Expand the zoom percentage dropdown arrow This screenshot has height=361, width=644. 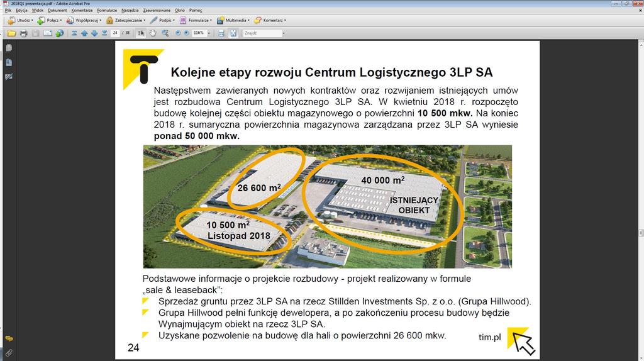coord(209,33)
